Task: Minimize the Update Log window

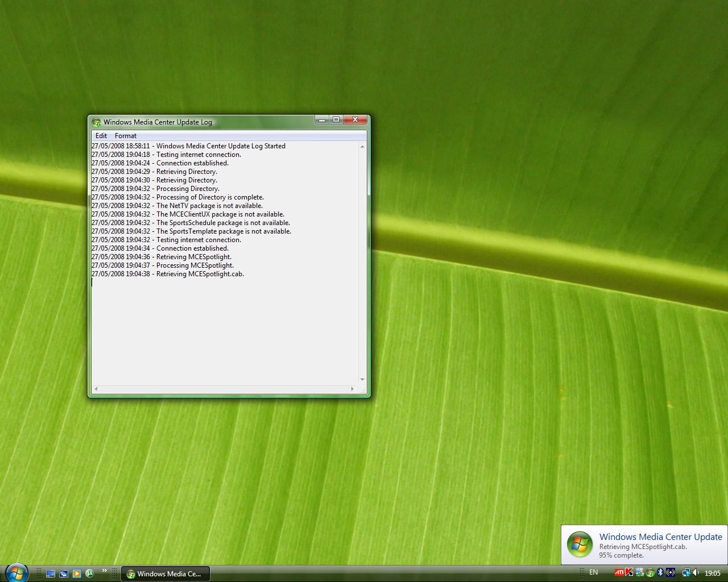Action: 322,119
